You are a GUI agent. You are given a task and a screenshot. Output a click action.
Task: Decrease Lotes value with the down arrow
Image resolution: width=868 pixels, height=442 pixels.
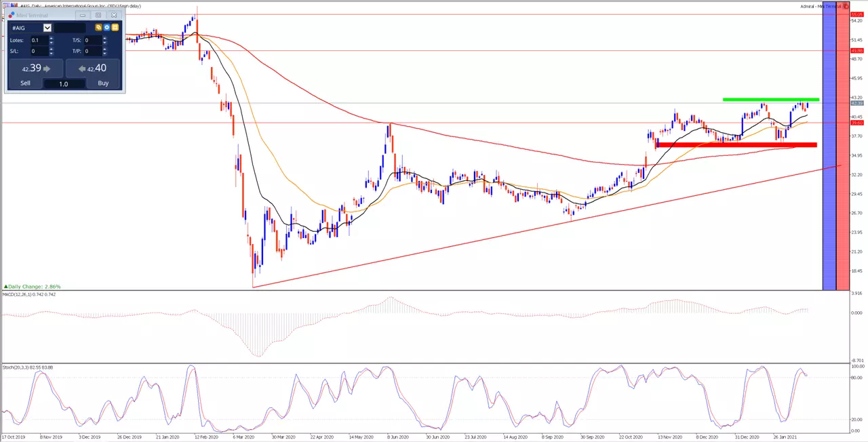coord(52,43)
